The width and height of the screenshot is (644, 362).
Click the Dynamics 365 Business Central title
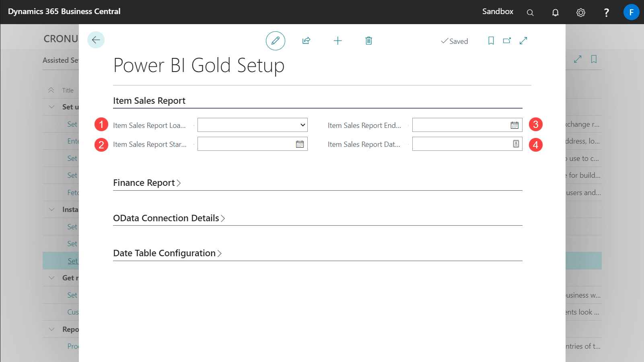64,12
